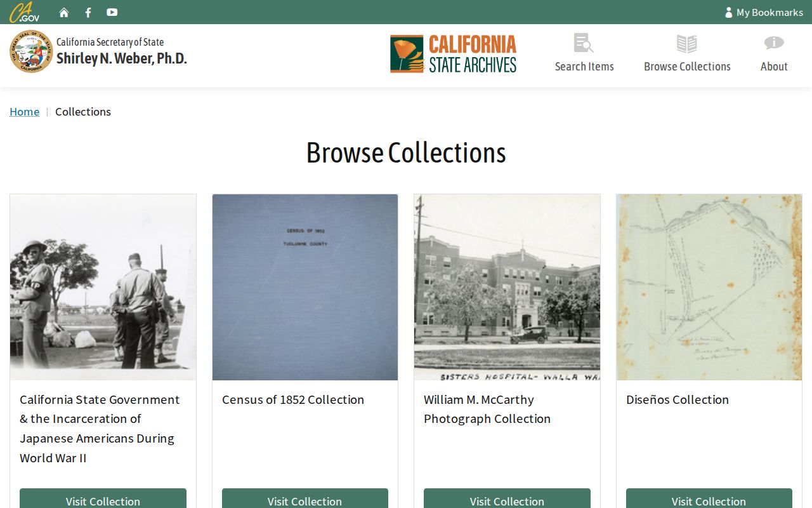This screenshot has height=508, width=812.
Task: Click the California Secretary of State text
Action: point(110,42)
